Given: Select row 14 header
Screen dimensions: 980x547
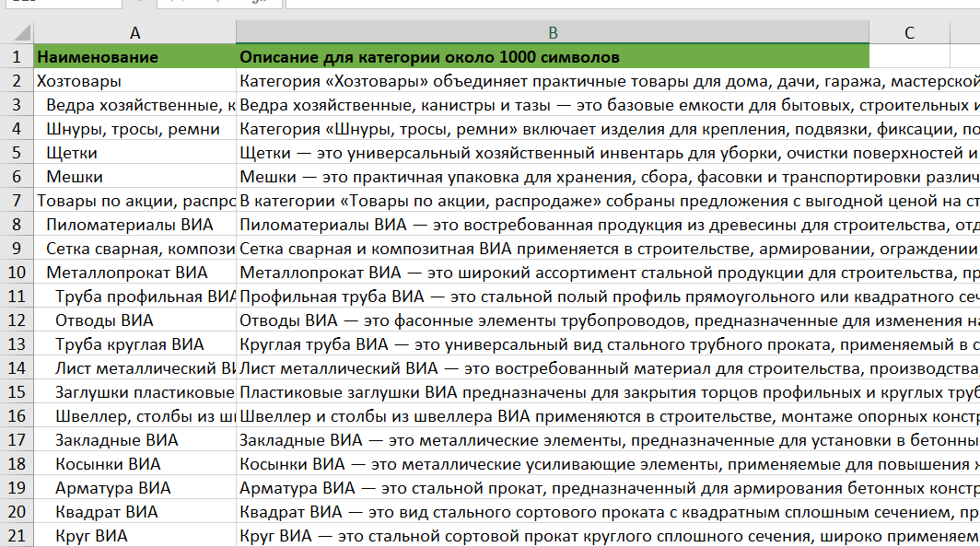Looking at the screenshot, I should coord(17,368).
